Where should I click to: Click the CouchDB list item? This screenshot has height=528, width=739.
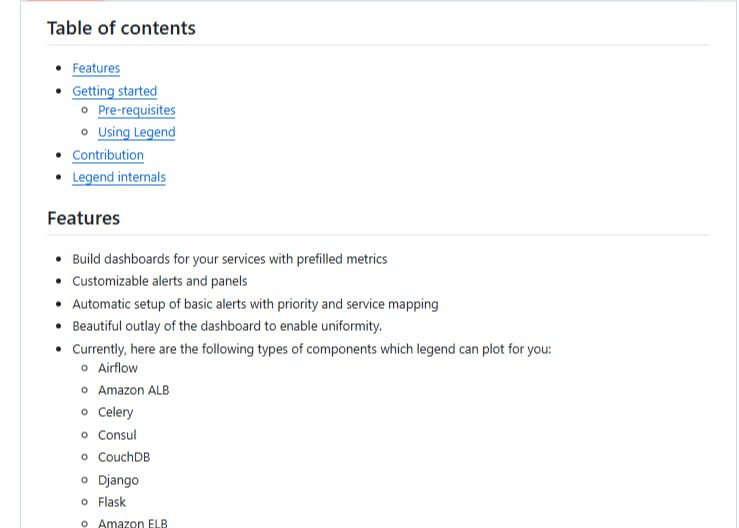(x=124, y=457)
